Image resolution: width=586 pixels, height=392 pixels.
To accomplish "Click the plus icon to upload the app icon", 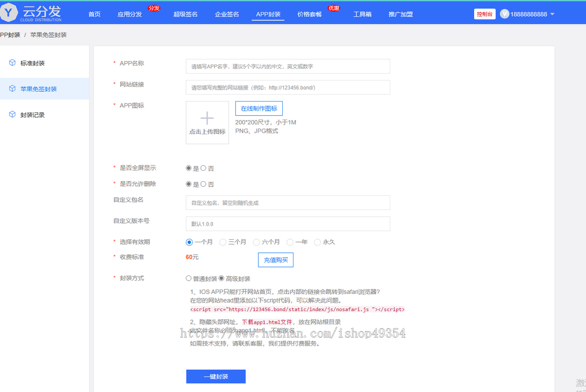I will point(208,118).
